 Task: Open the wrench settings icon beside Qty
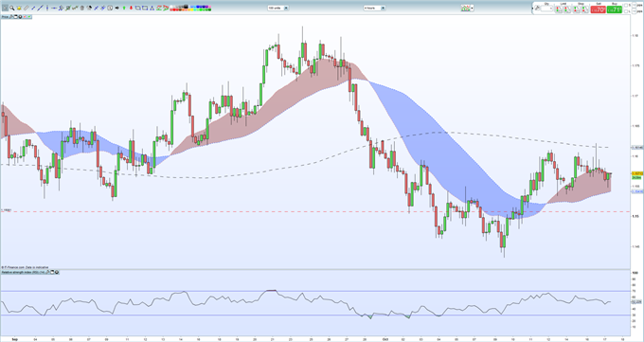click(x=537, y=8)
